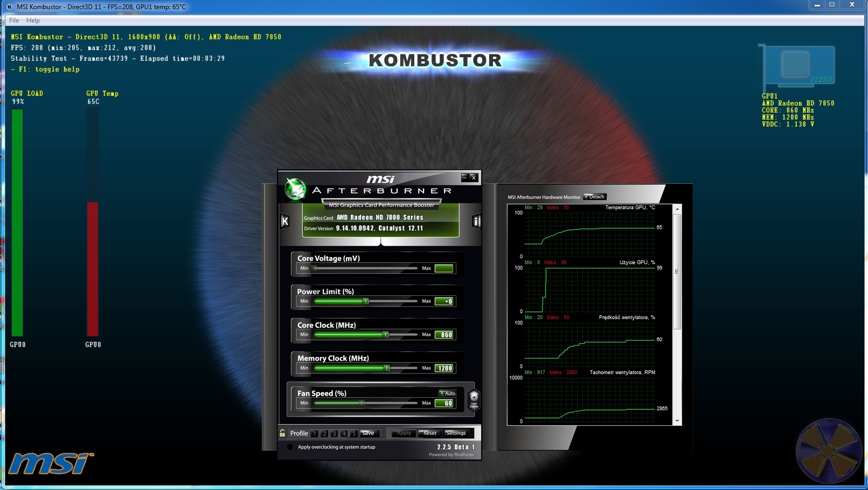Image resolution: width=868 pixels, height=490 pixels.
Task: Reset Afterburner settings to default
Action: point(429,433)
